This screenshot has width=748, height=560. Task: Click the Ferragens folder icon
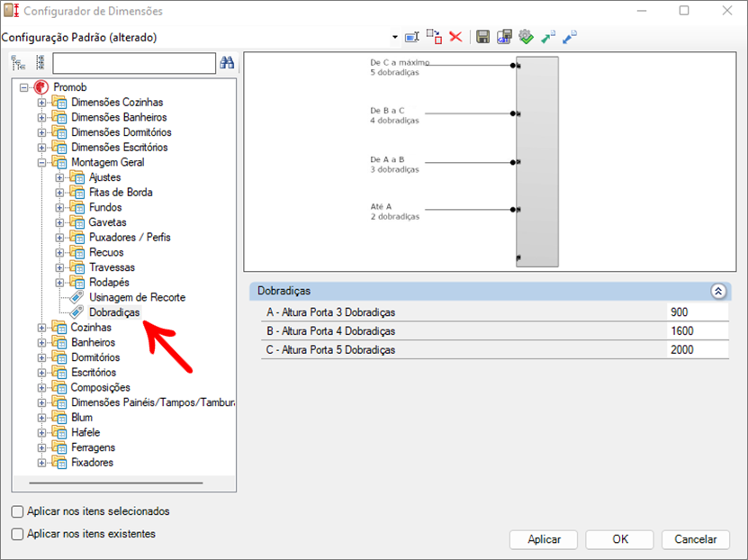[x=59, y=447]
